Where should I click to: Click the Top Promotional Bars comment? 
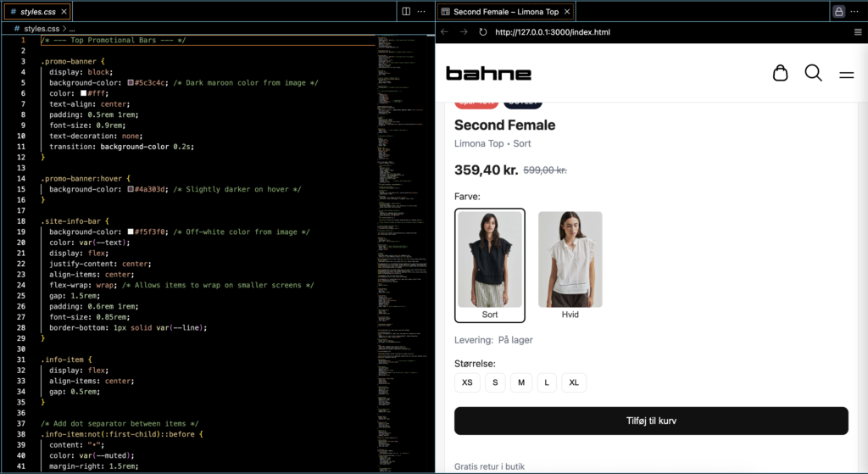pyautogui.click(x=114, y=40)
